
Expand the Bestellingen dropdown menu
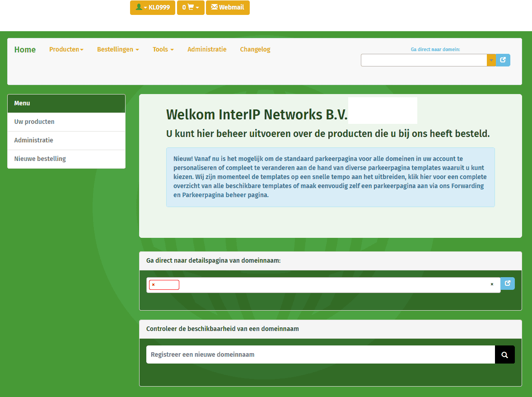point(117,49)
